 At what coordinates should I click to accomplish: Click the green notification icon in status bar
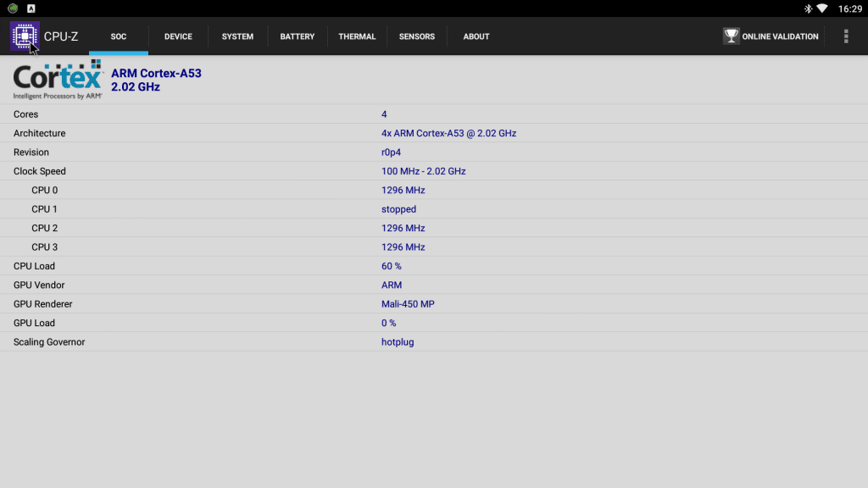tap(13, 8)
